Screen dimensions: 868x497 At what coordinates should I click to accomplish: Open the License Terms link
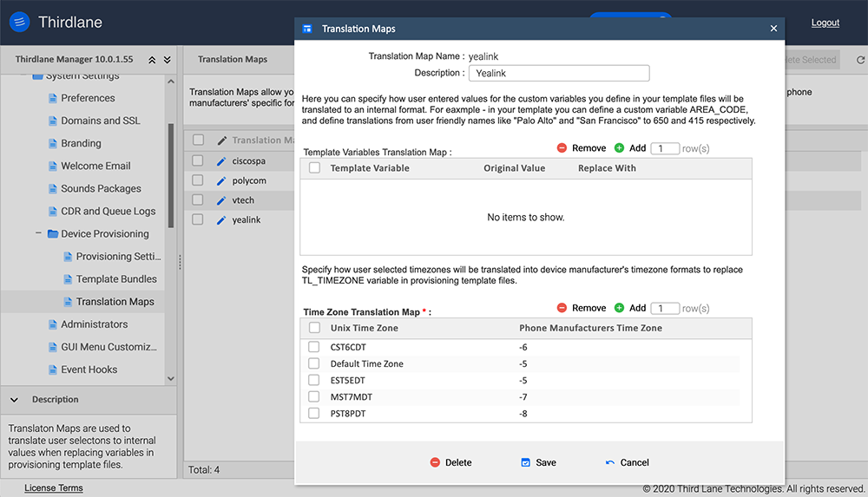point(54,488)
